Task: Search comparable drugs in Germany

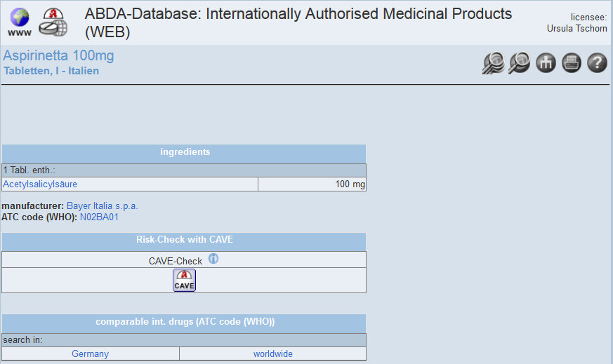Action: (x=91, y=354)
